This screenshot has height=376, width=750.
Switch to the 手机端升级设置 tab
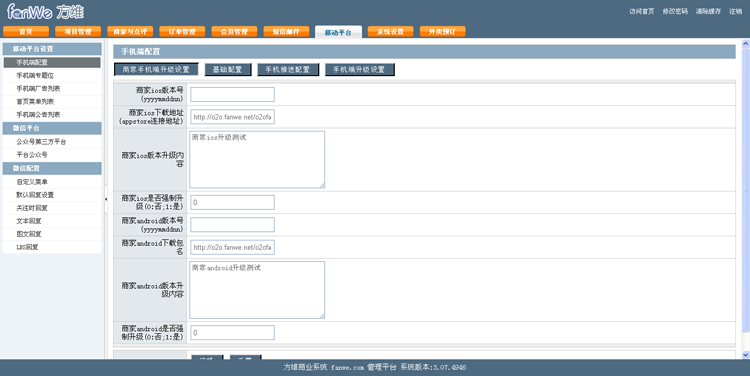coord(360,69)
